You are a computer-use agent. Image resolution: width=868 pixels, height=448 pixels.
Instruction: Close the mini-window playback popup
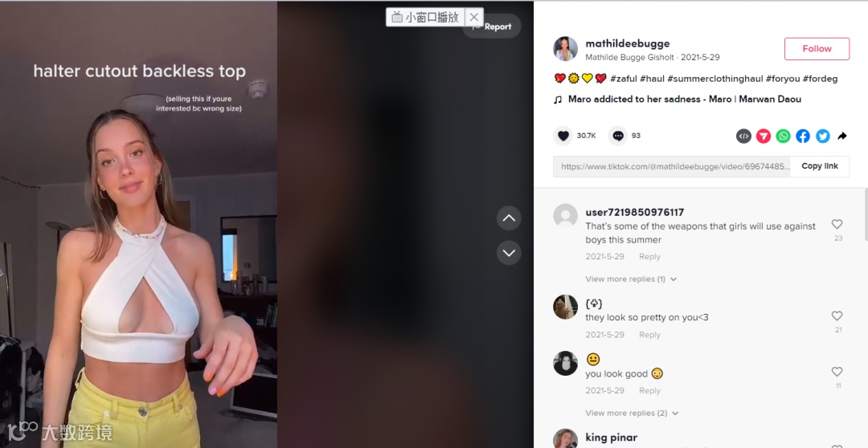(474, 17)
